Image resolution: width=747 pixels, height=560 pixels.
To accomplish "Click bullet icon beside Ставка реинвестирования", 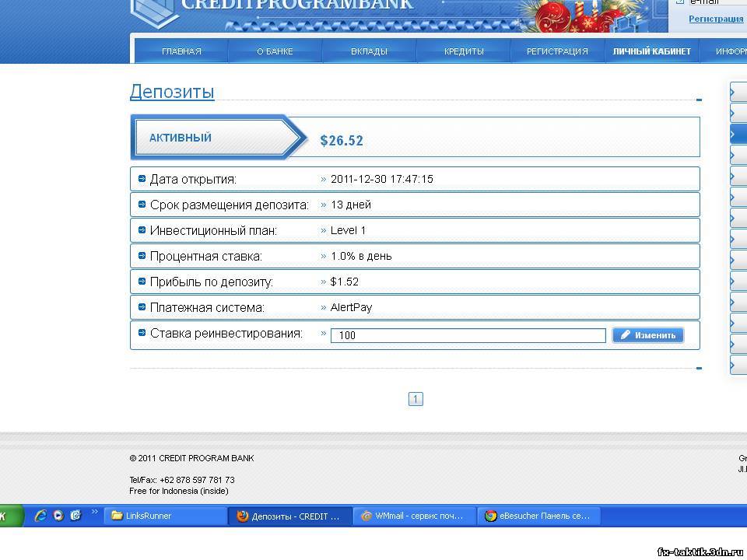I will point(142,333).
